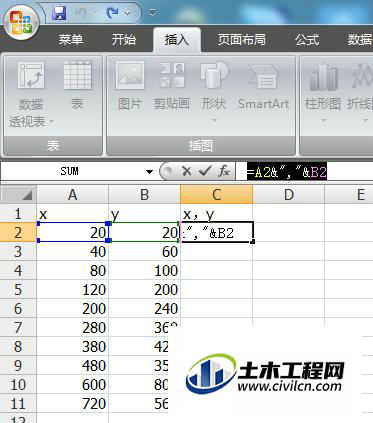373x423 pixels.
Task: Select column D header
Action: tap(289, 195)
